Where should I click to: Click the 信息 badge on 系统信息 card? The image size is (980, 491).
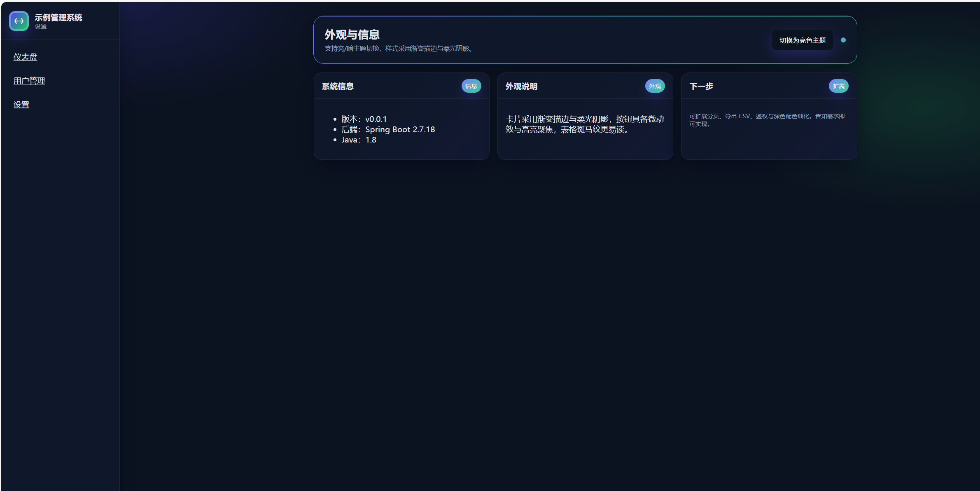(x=471, y=86)
